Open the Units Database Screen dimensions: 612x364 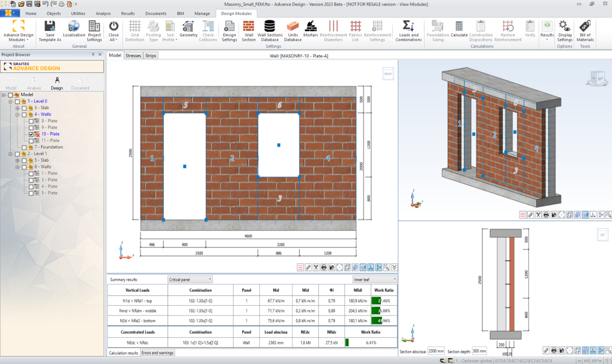pos(292,31)
